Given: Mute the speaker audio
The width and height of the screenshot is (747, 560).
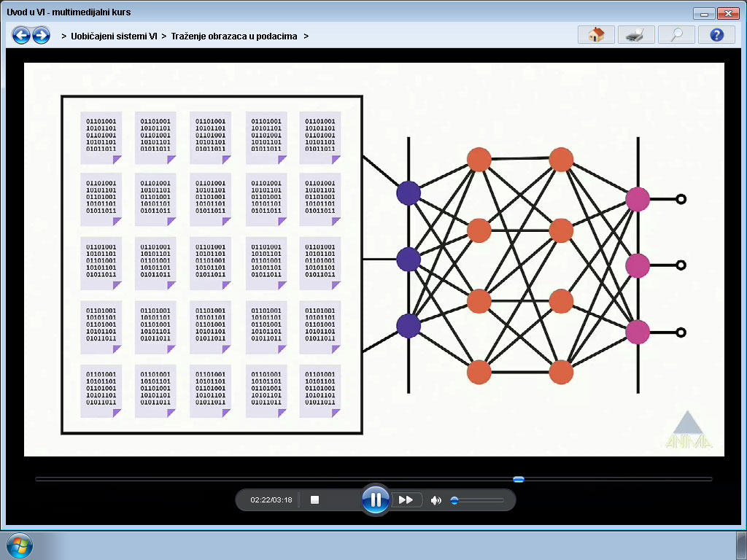Looking at the screenshot, I should point(436,500).
